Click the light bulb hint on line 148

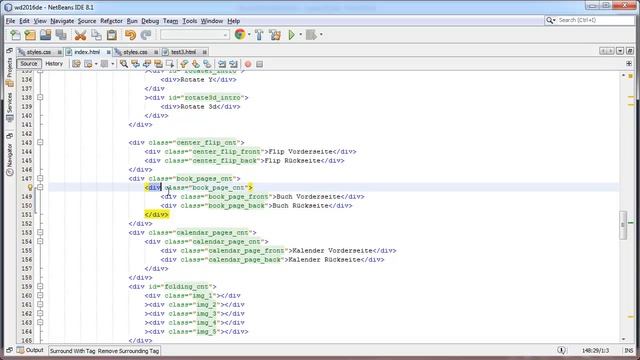(x=30, y=187)
